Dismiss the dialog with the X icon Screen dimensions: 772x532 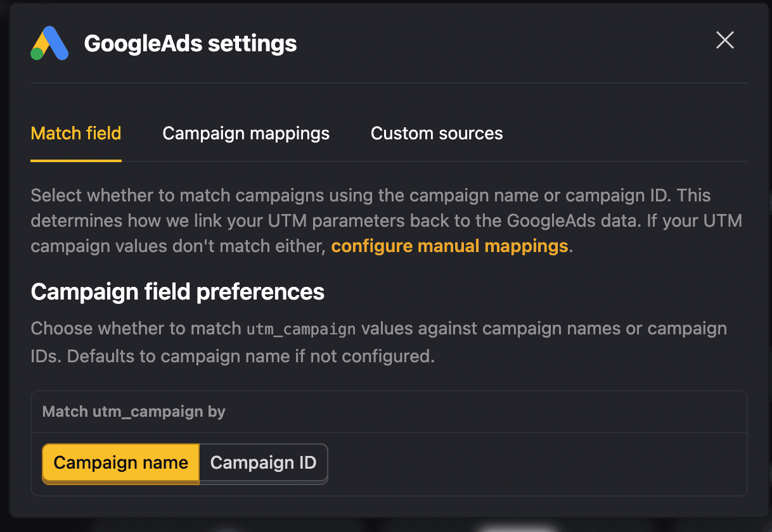point(724,40)
